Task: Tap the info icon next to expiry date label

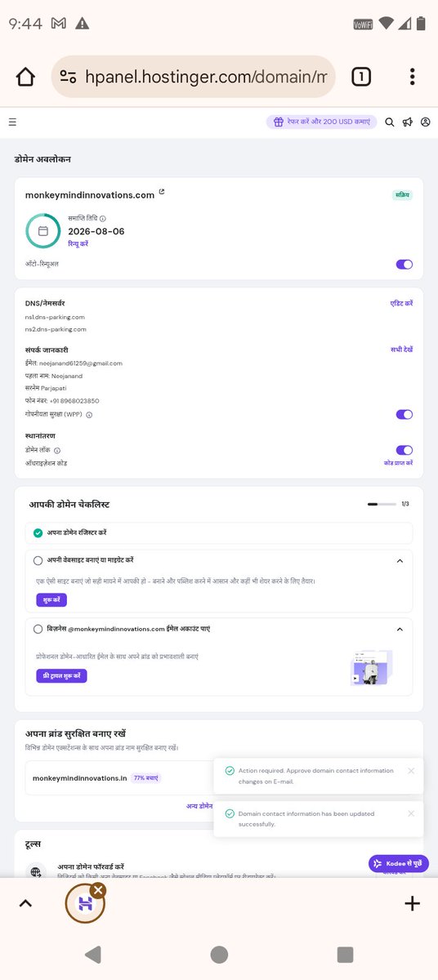Action: (103, 219)
